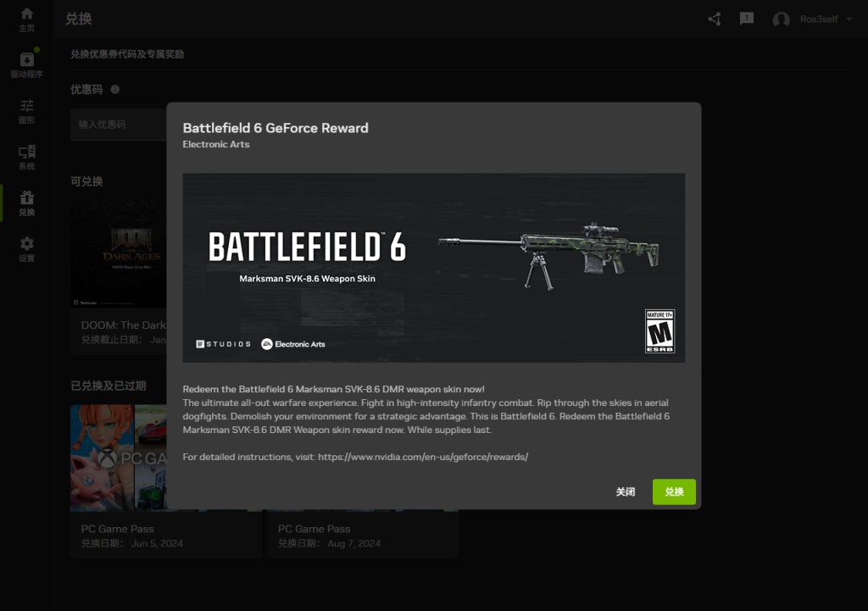Click the Battlefield 6 logo banner

click(307, 247)
